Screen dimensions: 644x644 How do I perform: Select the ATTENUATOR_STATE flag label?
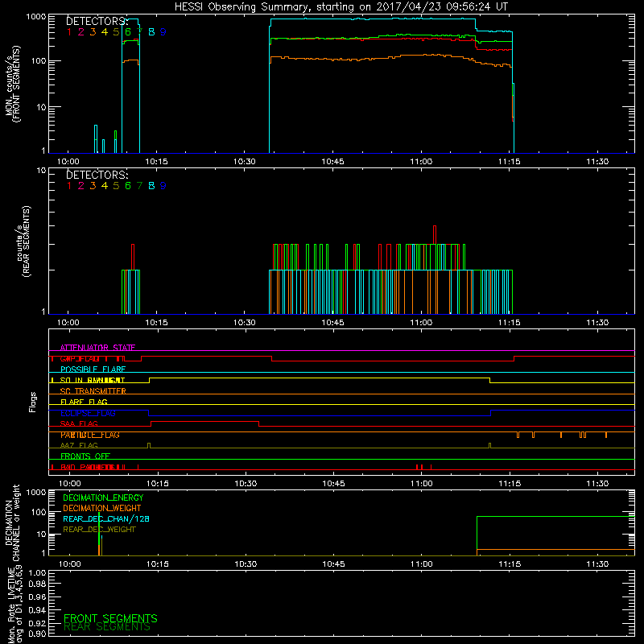point(97,348)
